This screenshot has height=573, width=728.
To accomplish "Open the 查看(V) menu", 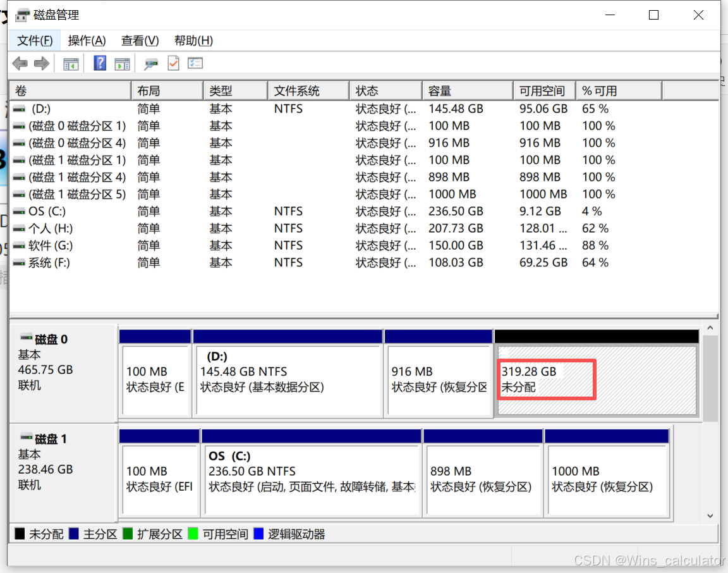I will (x=140, y=41).
